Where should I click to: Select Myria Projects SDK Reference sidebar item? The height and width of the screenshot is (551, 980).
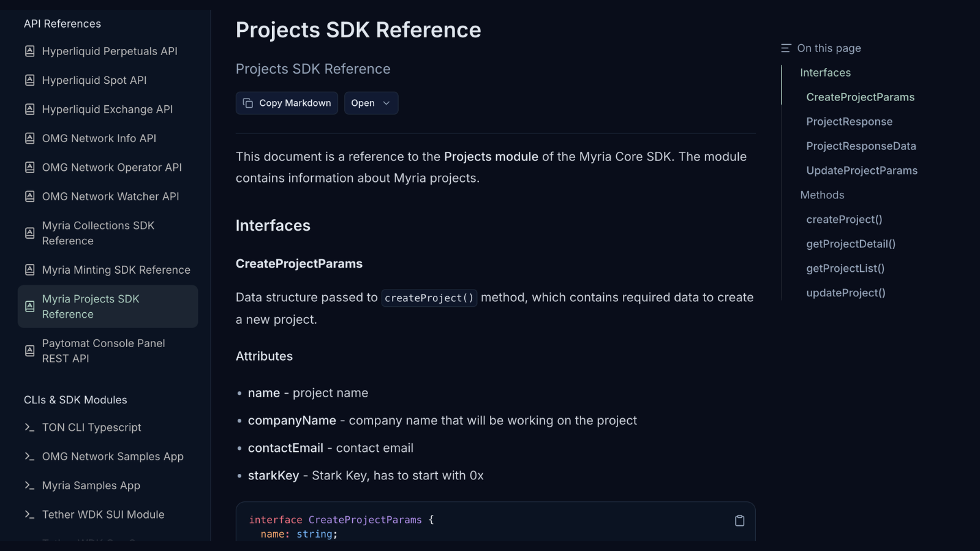coord(108,307)
